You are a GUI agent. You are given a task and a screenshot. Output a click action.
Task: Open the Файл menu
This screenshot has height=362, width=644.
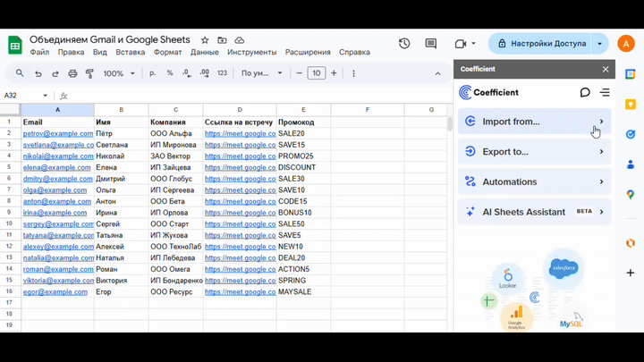(39, 52)
